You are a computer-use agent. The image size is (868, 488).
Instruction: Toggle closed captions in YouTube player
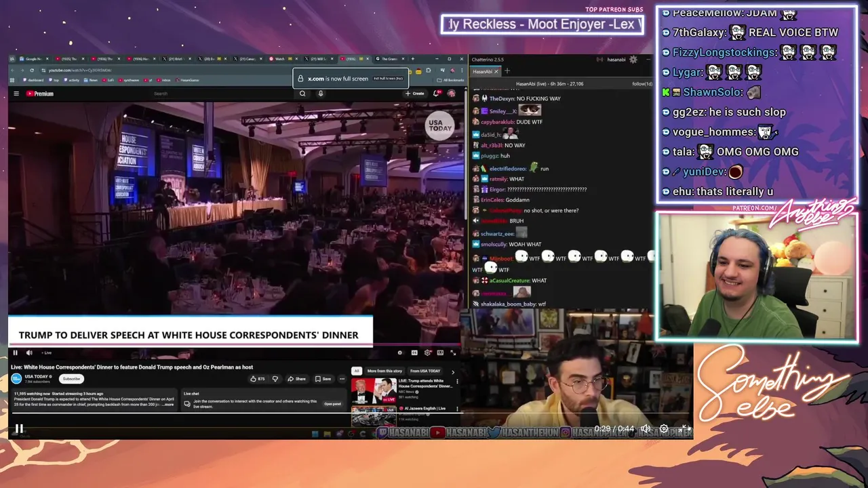coord(414,352)
